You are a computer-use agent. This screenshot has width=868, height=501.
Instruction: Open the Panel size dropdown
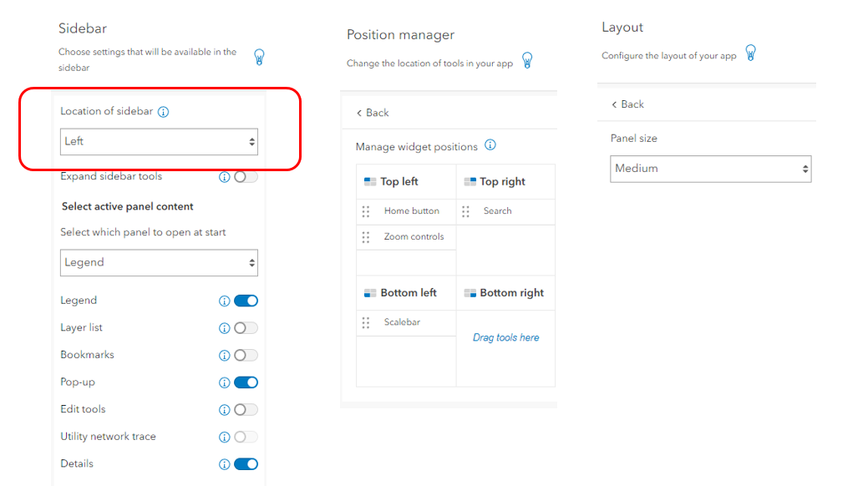[x=710, y=169]
